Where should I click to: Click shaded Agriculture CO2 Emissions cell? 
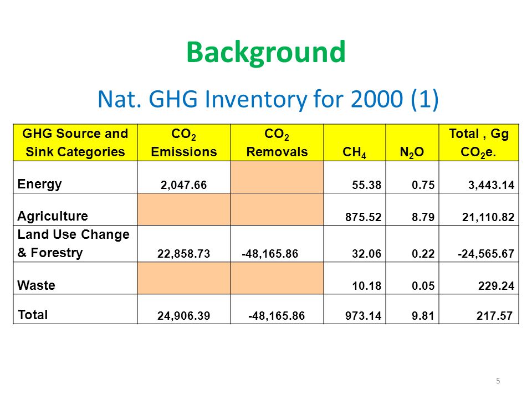pos(184,209)
